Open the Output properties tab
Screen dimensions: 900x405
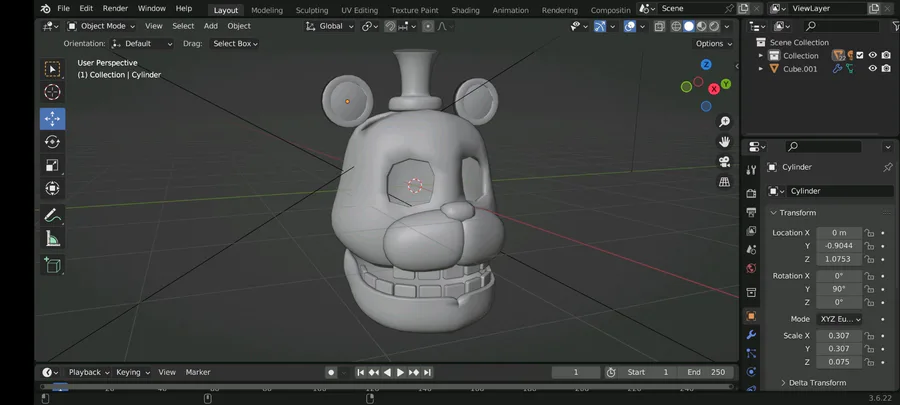coord(751,212)
